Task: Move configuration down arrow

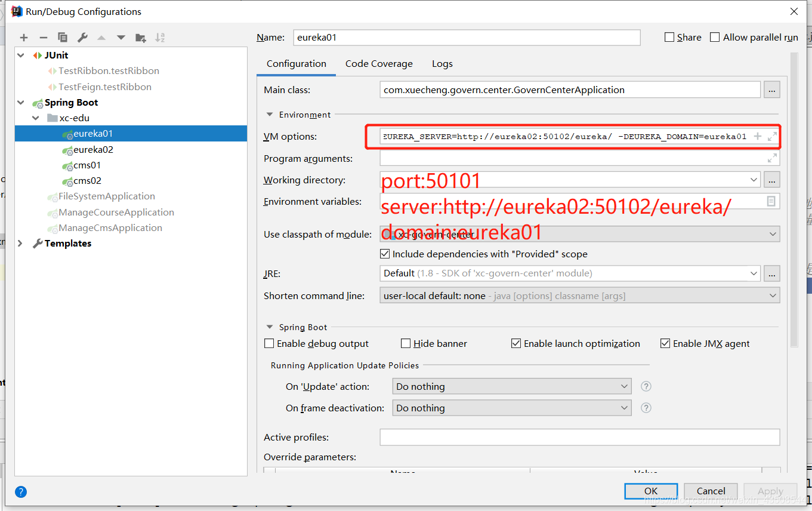Action: (121, 38)
